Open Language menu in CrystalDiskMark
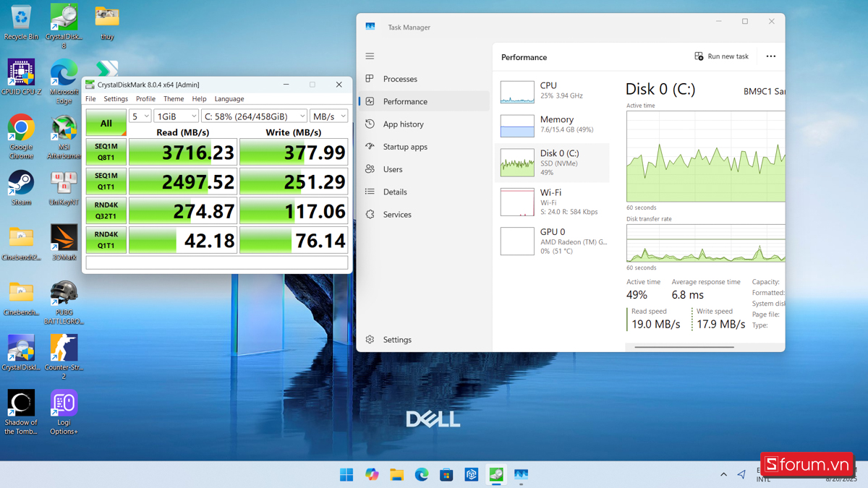 click(229, 99)
